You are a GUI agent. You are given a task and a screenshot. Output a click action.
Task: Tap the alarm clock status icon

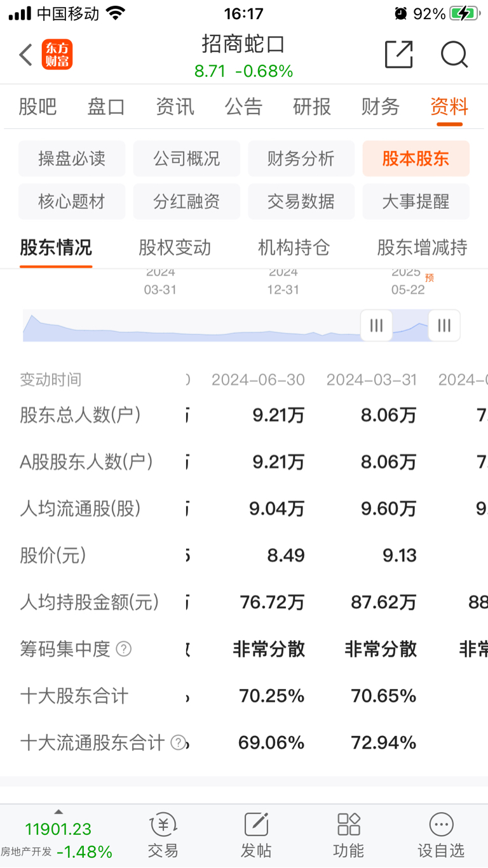tap(400, 13)
